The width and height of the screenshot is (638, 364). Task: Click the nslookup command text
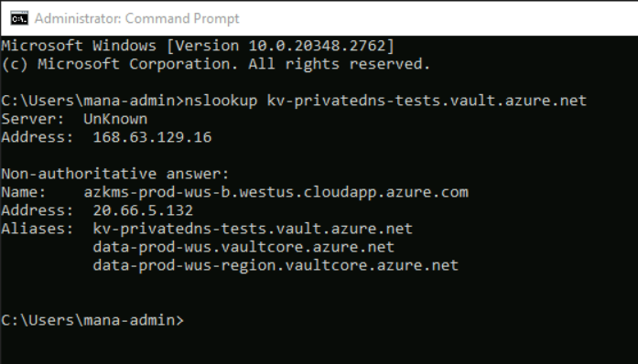(x=221, y=101)
